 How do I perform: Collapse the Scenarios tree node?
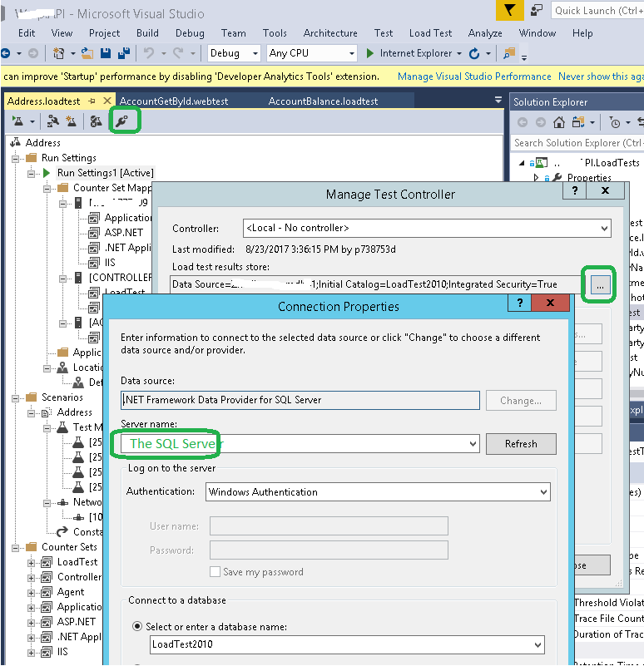point(16,398)
